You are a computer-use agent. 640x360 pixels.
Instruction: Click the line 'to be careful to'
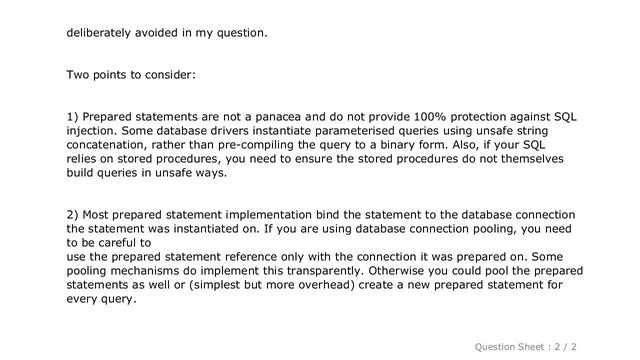pos(109,242)
